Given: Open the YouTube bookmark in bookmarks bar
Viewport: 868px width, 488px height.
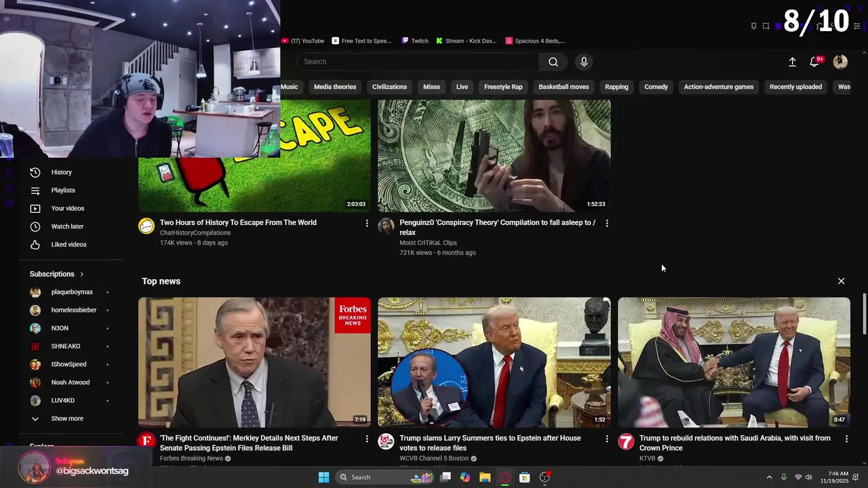Looking at the screenshot, I should tap(303, 41).
